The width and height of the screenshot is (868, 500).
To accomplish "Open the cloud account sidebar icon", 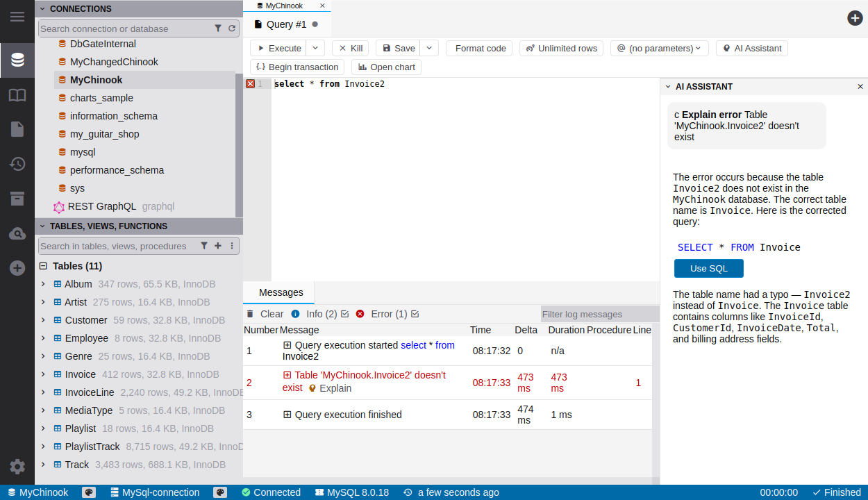I will (17, 234).
